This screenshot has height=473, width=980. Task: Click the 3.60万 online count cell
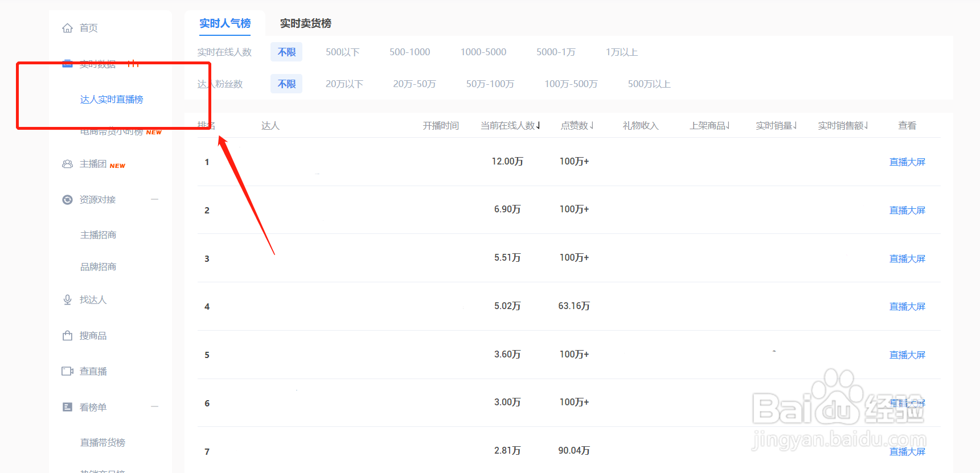[x=507, y=355]
